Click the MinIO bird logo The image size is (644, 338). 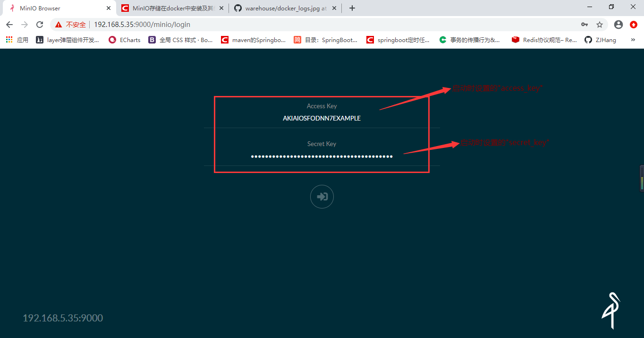610,310
